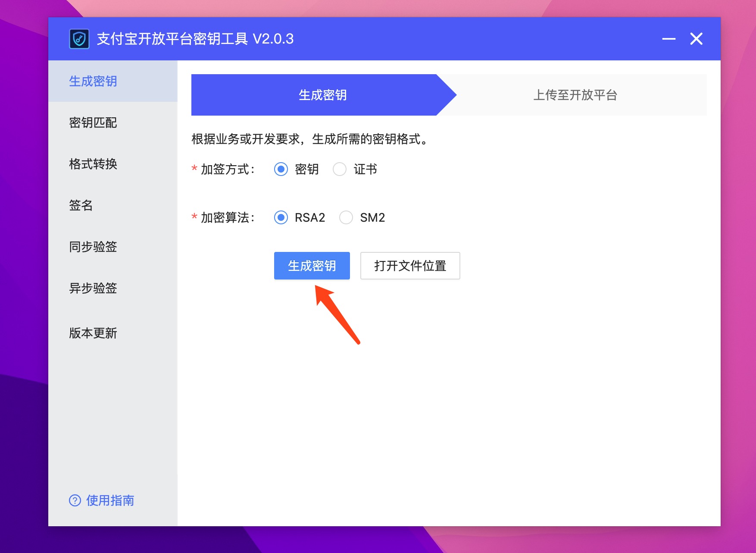Check 版本更新 in the sidebar

[93, 333]
